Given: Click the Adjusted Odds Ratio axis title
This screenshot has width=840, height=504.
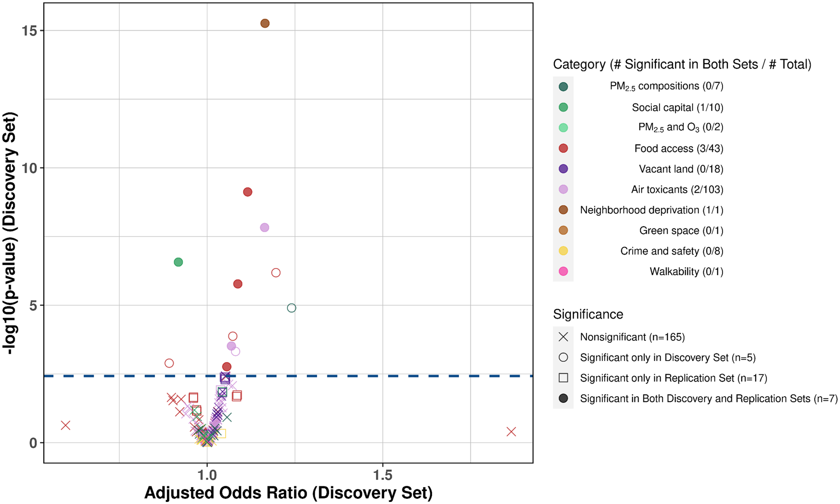Looking at the screenshot, I should coord(288,493).
